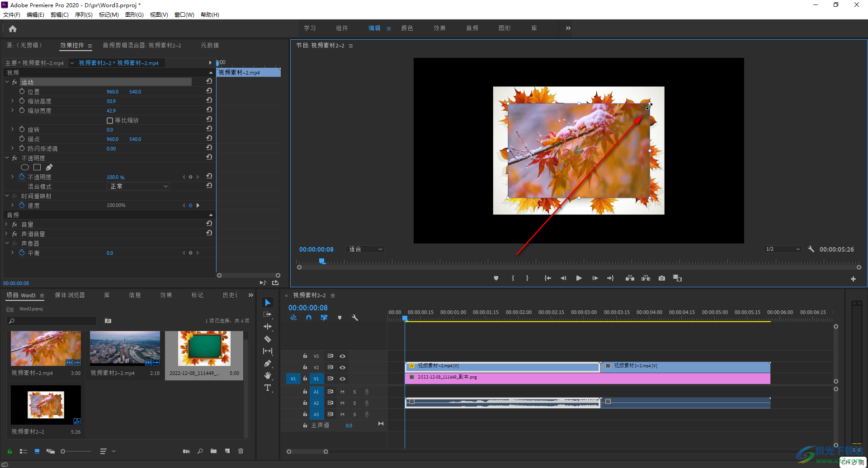This screenshot has height=468, width=868.
Task: Open the 文件(F) menu
Action: [12, 15]
